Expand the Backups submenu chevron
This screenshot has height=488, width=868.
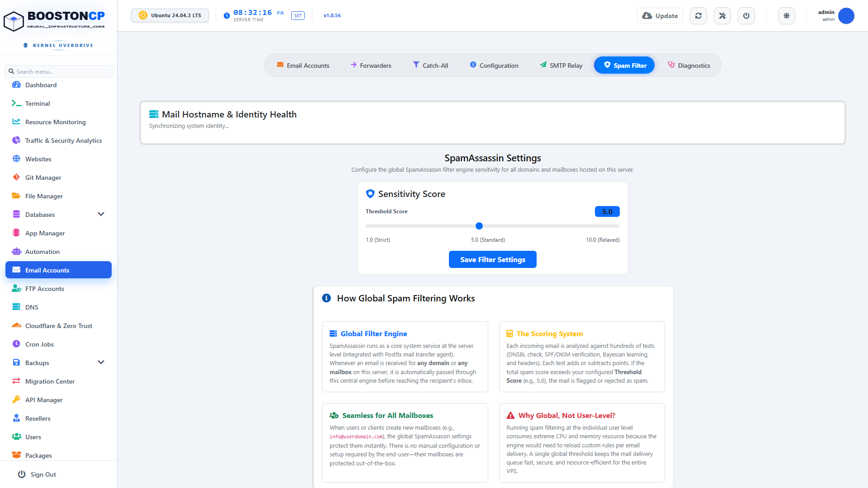pos(101,362)
